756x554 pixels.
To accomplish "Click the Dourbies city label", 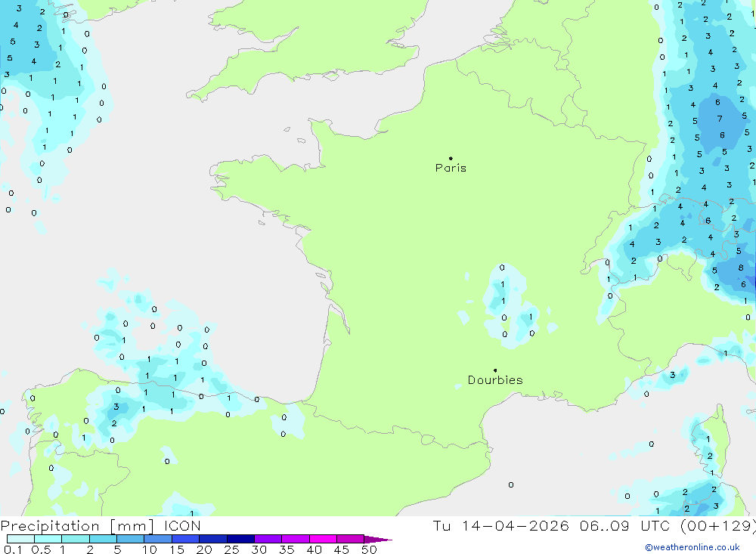I will [x=495, y=380].
